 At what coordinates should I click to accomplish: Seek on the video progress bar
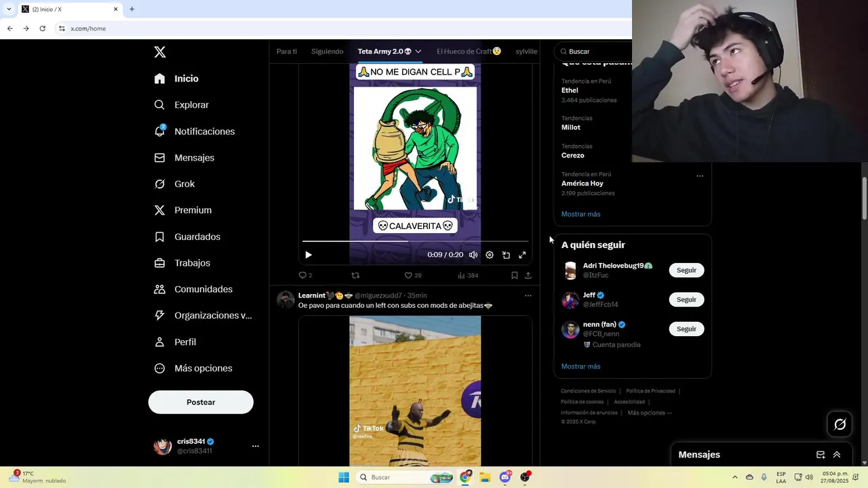(415, 241)
